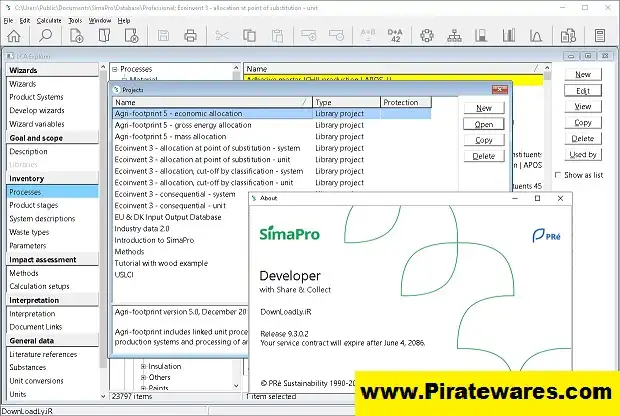Open the Calculate menu

48,20
